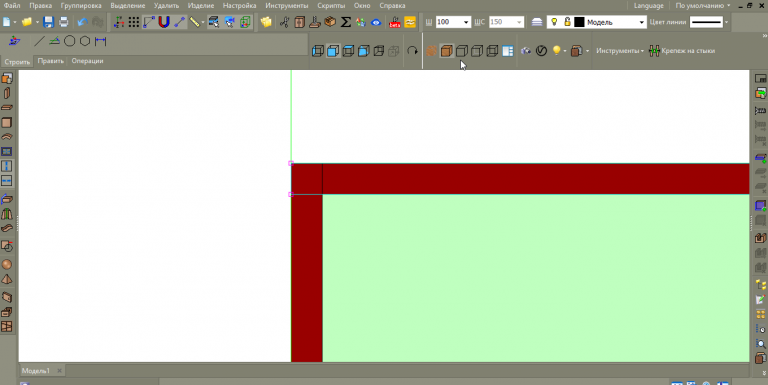Select solid brown cube shading mode
Image resolution: width=768 pixels, height=385 pixels.
tap(446, 51)
